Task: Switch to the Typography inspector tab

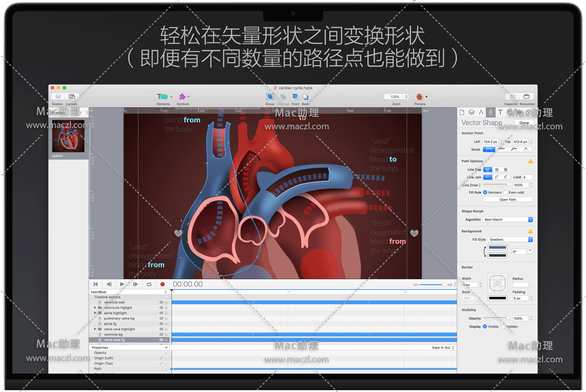Action: click(x=500, y=112)
